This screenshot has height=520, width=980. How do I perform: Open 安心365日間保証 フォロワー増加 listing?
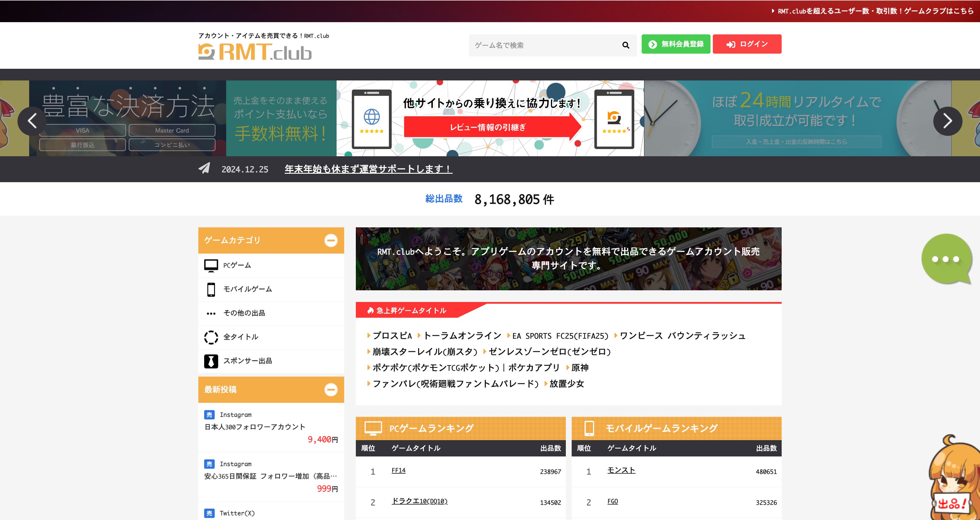click(x=271, y=477)
